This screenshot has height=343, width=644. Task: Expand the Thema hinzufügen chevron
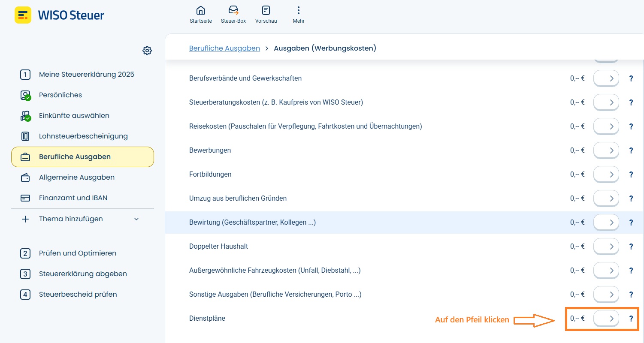pyautogui.click(x=136, y=219)
